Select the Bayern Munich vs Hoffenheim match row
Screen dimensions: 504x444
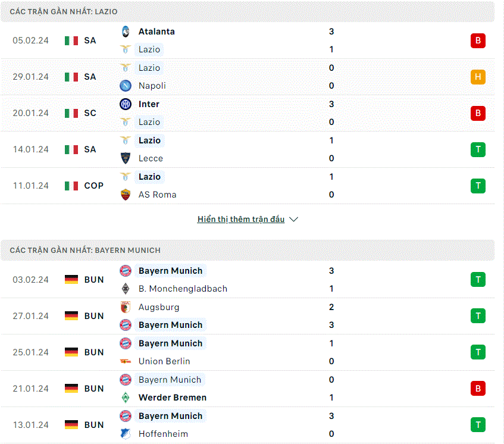pyautogui.click(x=248, y=425)
